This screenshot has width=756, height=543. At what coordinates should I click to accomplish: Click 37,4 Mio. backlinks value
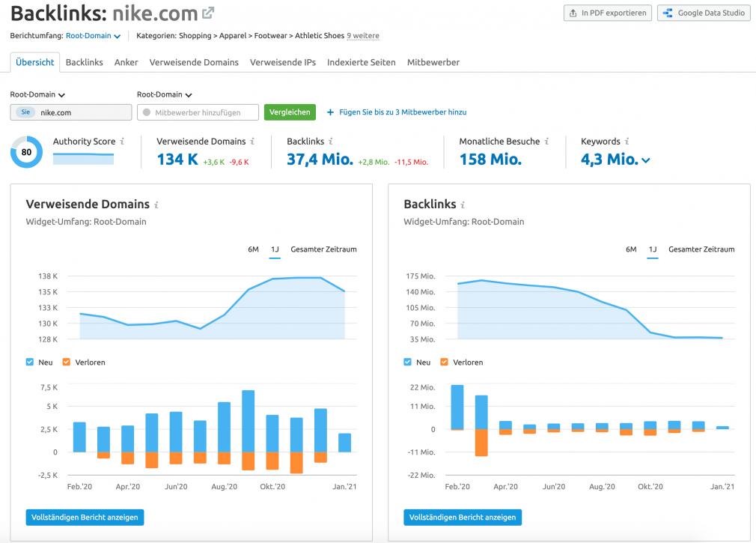click(320, 159)
